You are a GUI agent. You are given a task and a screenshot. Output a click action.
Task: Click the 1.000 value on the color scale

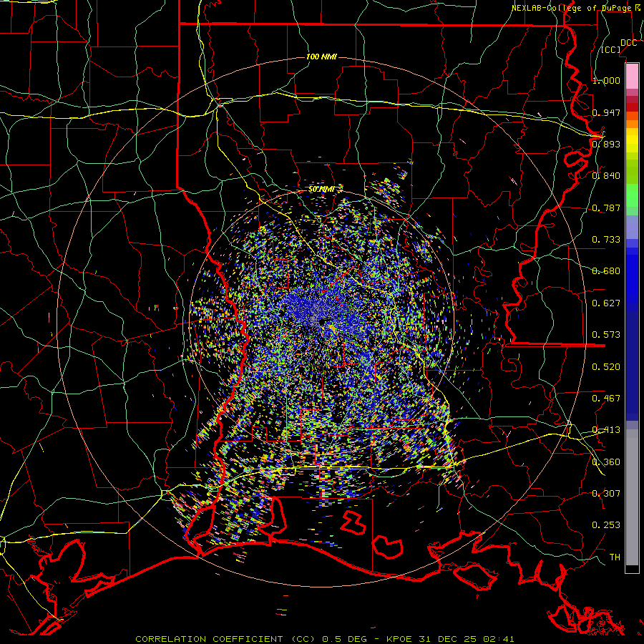tap(606, 80)
